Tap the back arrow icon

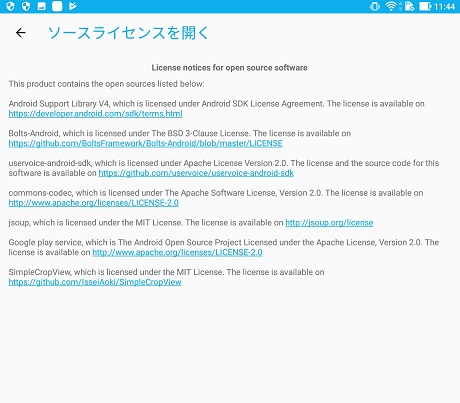[21, 33]
